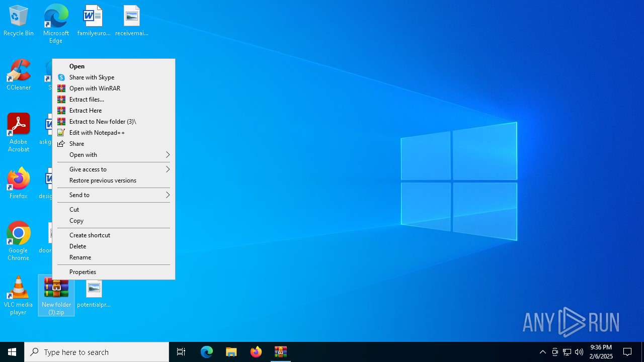Select the Google Chrome desktop shortcut
This screenshot has height=362, width=644.
pos(19,241)
